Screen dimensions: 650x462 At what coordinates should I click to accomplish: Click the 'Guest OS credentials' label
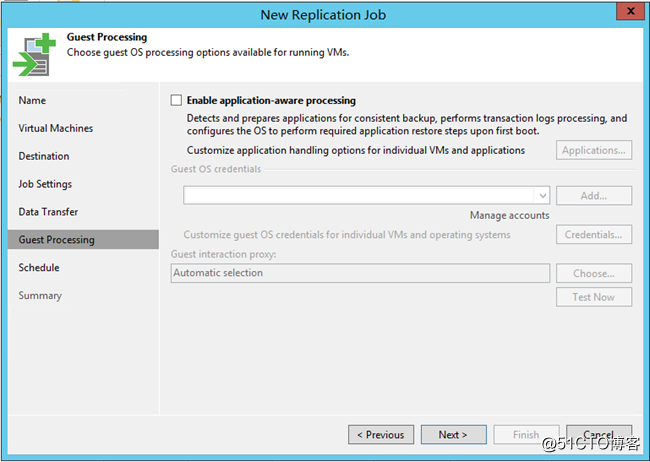tap(216, 169)
